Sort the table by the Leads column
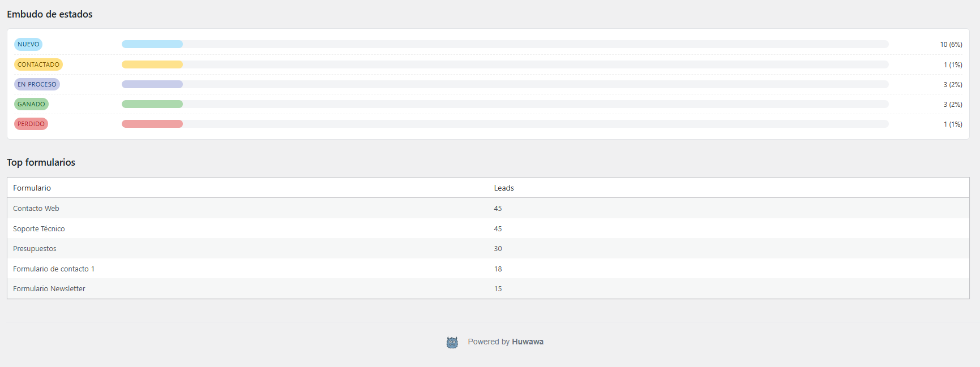980x367 pixels. tap(504, 187)
